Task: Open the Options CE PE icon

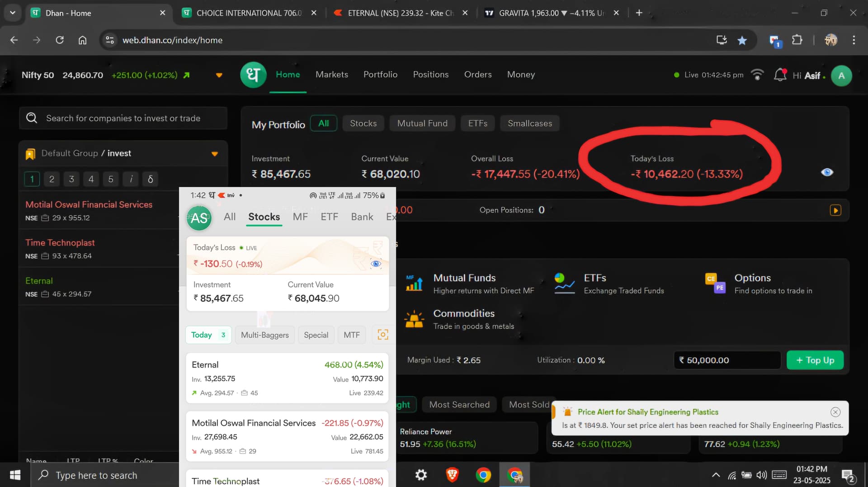Action: [x=715, y=284]
